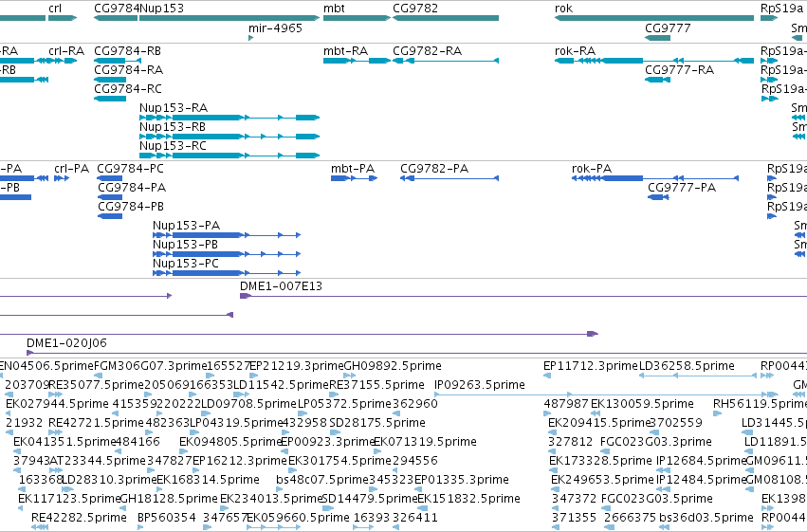Select the mbt-RA transcript label

coord(346,51)
